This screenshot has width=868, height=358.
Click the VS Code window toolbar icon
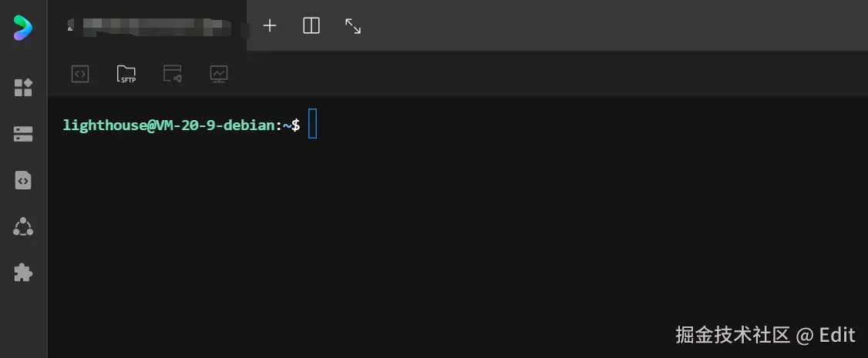173,74
